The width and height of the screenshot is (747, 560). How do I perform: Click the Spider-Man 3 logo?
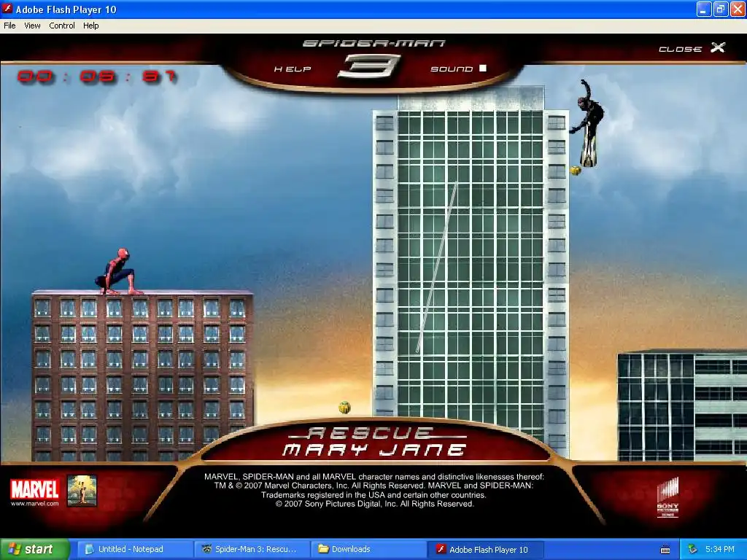coord(373,60)
